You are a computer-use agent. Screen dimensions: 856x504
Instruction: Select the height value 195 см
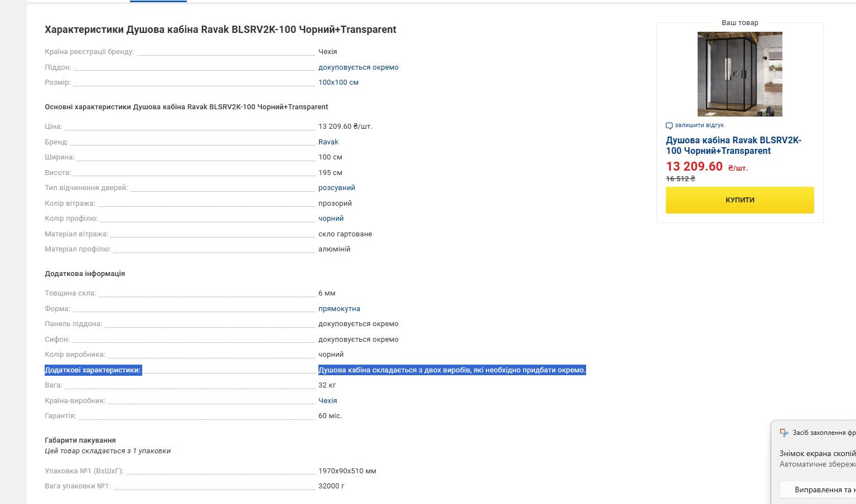330,173
